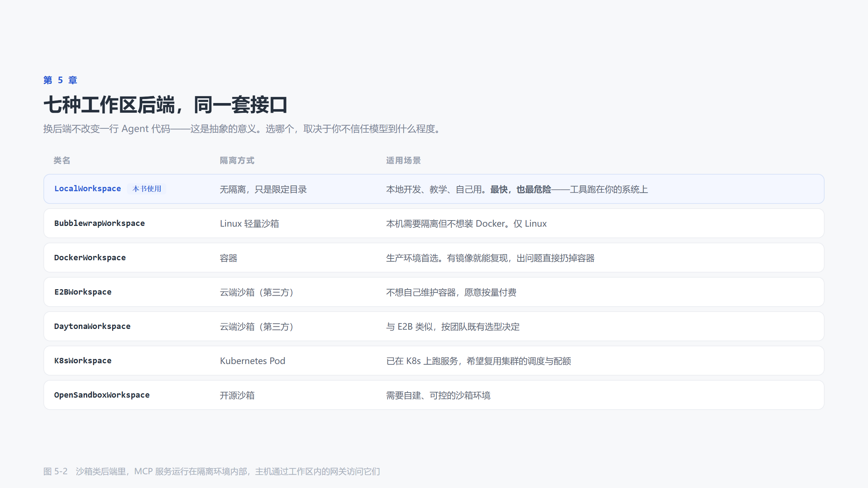Click 云端沙箱（第三方）in the DaytonaWorkspace row
Image resolution: width=868 pixels, height=488 pixels.
257,327
